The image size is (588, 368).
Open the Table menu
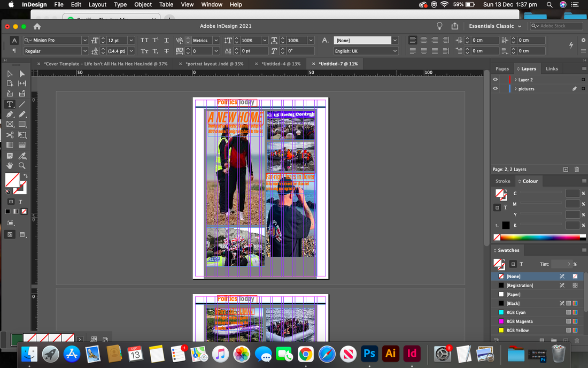point(166,4)
